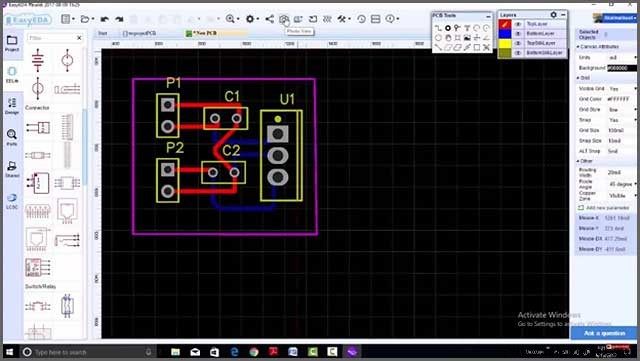The width and height of the screenshot is (640, 361).
Task: Open Layers panel settings gear
Action: pos(553,15)
